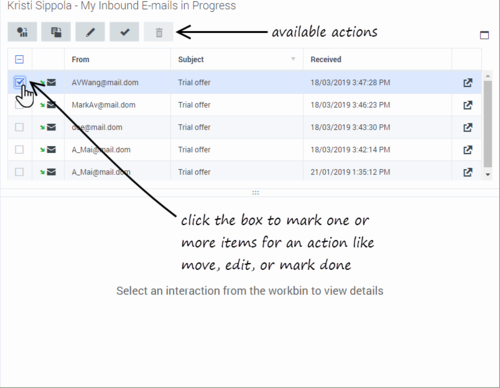Image resolution: width=500 pixels, height=388 pixels.
Task: Sort by the From column header
Action: coord(80,59)
